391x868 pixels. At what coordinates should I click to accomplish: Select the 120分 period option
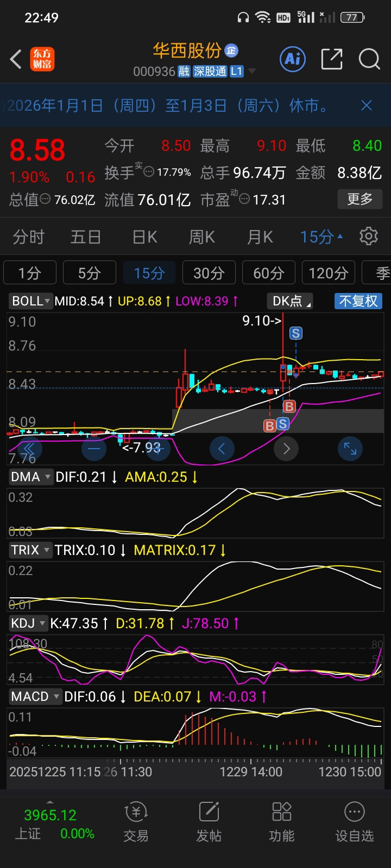(329, 272)
